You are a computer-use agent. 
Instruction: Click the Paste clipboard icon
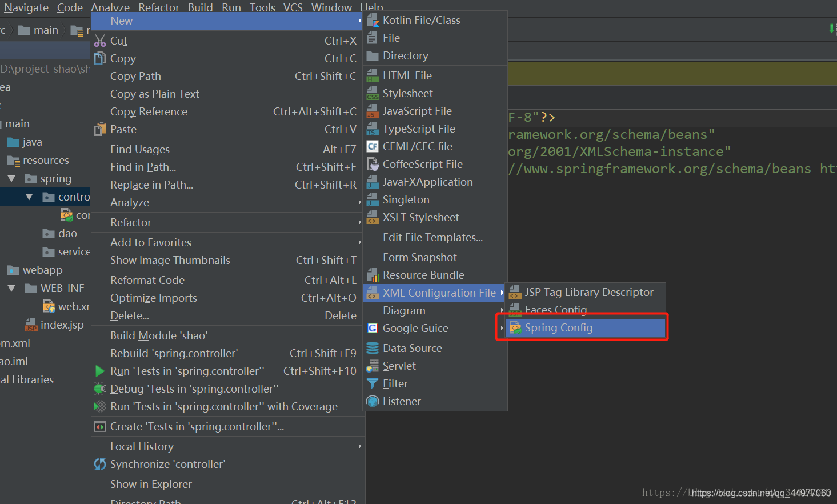100,129
